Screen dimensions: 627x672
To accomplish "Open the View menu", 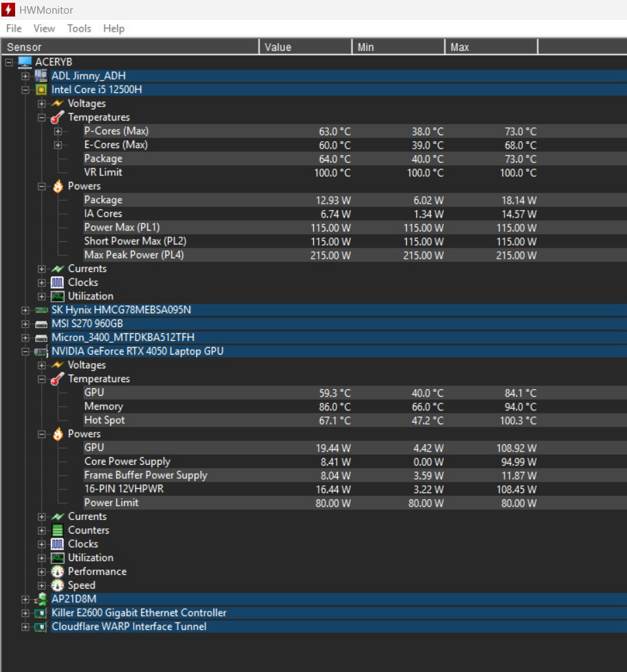I will pos(44,28).
